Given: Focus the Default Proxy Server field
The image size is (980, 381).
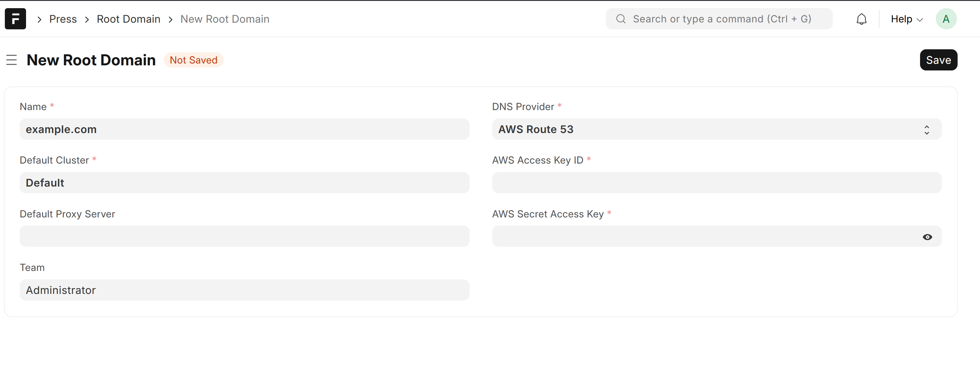Looking at the screenshot, I should (x=244, y=236).
